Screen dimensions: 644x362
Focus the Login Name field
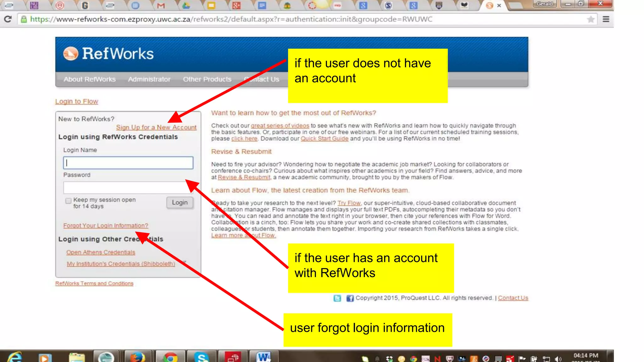coord(128,163)
